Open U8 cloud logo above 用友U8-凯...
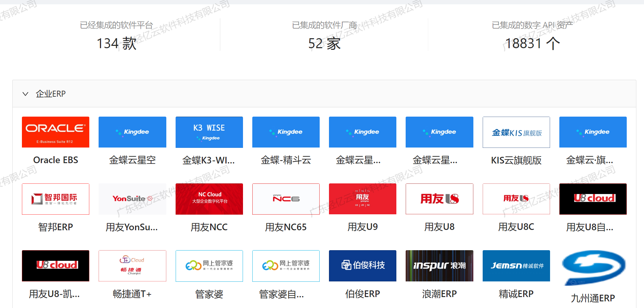The width and height of the screenshot is (644, 308). (55, 266)
